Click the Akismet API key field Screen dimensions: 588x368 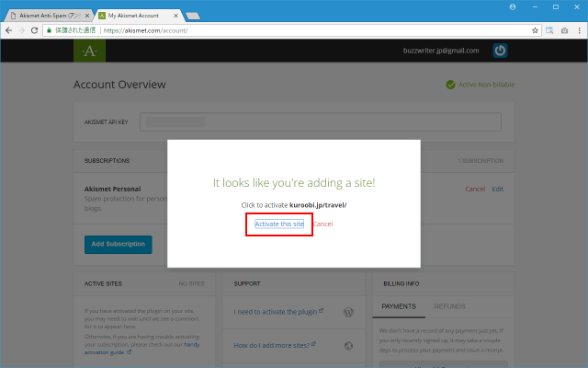[321, 122]
